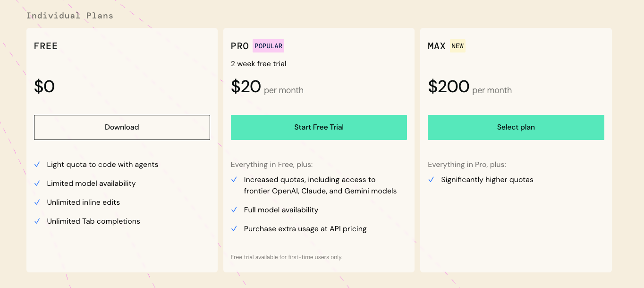
Task: Click Select plan for the Max tier
Action: pos(516,127)
